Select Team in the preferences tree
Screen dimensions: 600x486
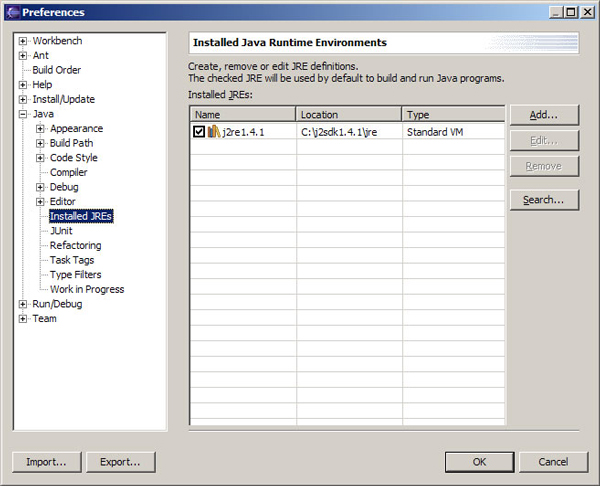44,318
